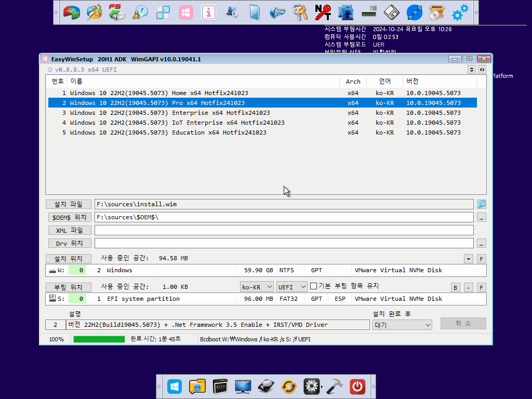Click the red power button in dock

[x=357, y=387]
